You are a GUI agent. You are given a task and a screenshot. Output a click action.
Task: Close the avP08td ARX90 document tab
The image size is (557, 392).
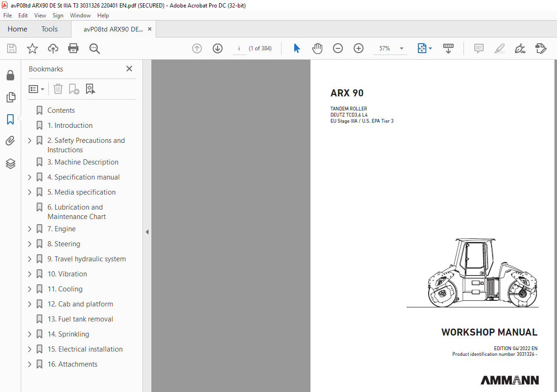[149, 29]
